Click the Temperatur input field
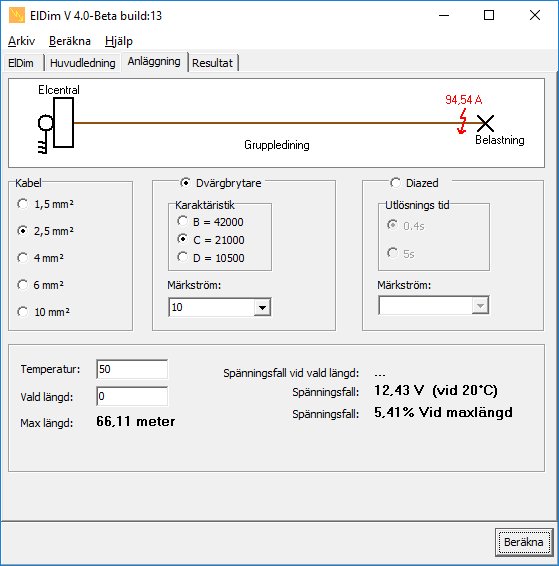559x566 pixels. point(132,369)
